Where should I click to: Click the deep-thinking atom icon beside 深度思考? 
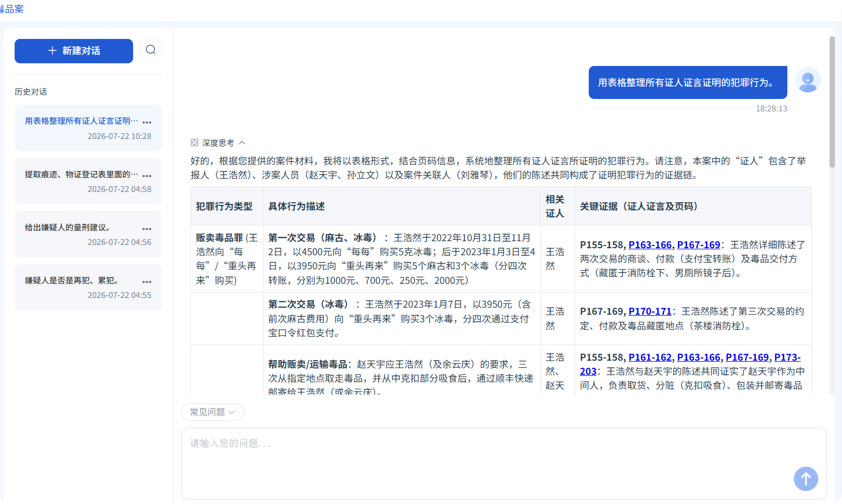(194, 143)
